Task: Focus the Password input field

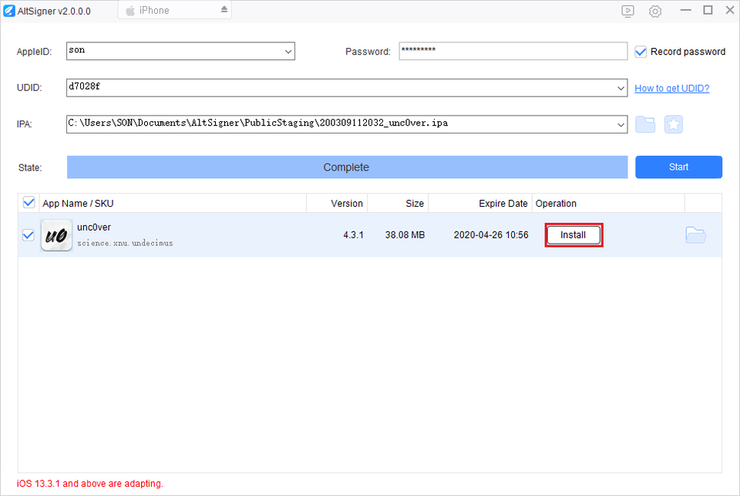Action: [513, 51]
